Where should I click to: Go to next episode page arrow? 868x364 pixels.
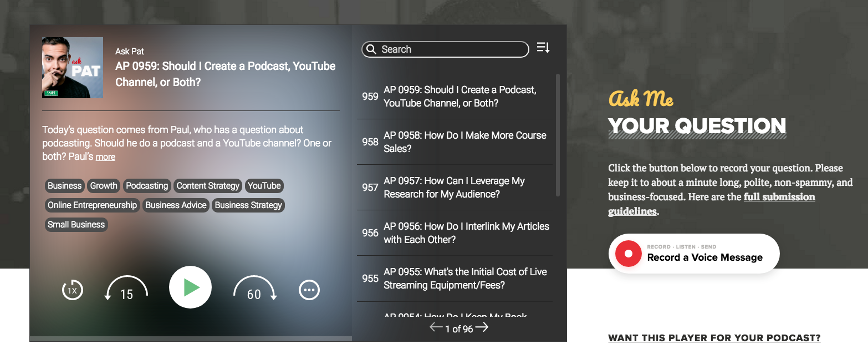pyautogui.click(x=482, y=327)
